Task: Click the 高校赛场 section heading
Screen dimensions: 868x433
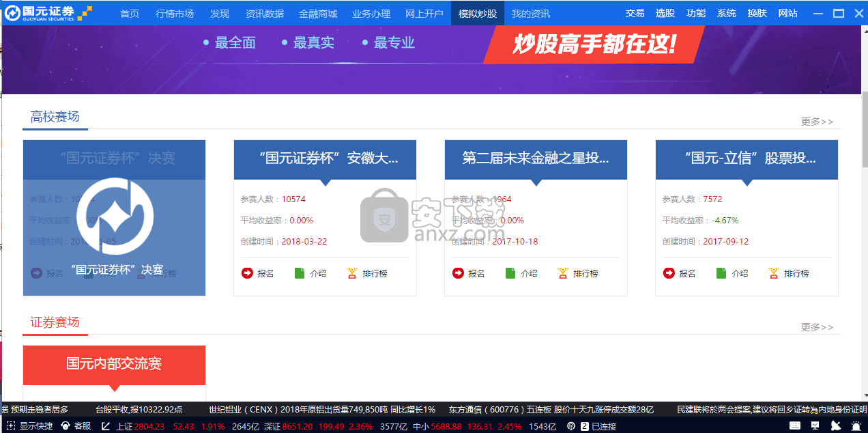Action: tap(55, 117)
